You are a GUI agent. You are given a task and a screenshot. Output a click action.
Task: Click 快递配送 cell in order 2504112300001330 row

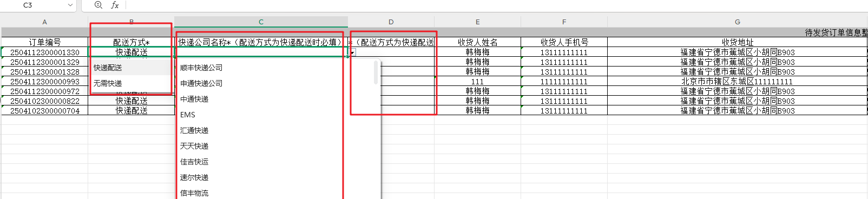coord(131,52)
